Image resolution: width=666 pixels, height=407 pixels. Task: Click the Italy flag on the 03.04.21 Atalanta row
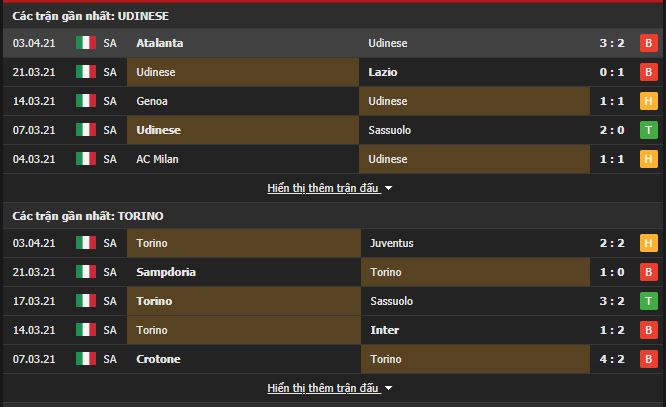point(86,43)
